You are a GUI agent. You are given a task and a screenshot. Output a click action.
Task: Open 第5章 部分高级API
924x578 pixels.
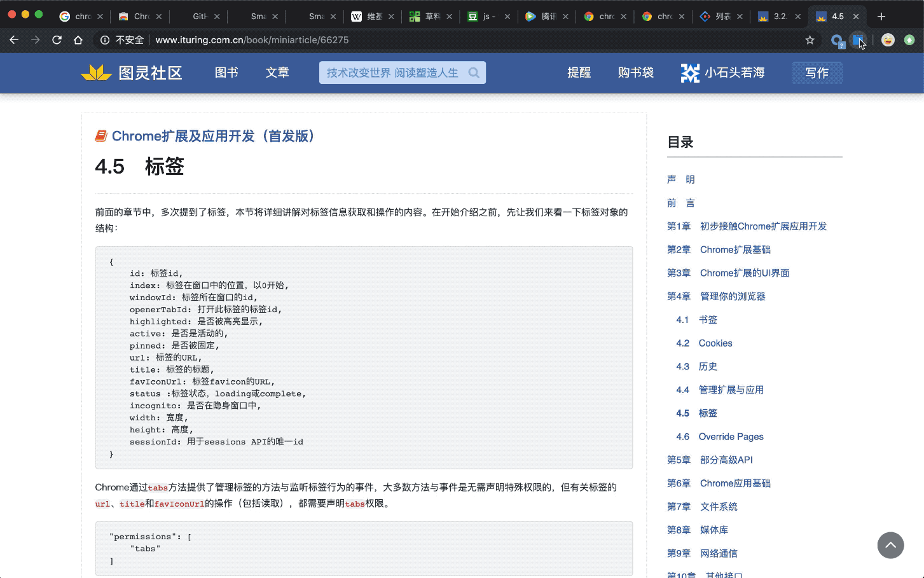(x=710, y=460)
